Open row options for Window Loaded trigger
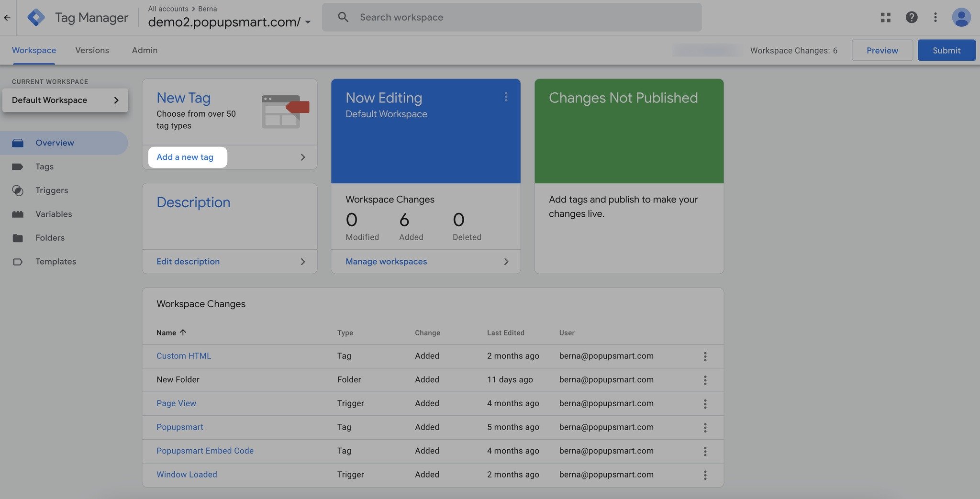This screenshot has width=980, height=499. pos(705,475)
